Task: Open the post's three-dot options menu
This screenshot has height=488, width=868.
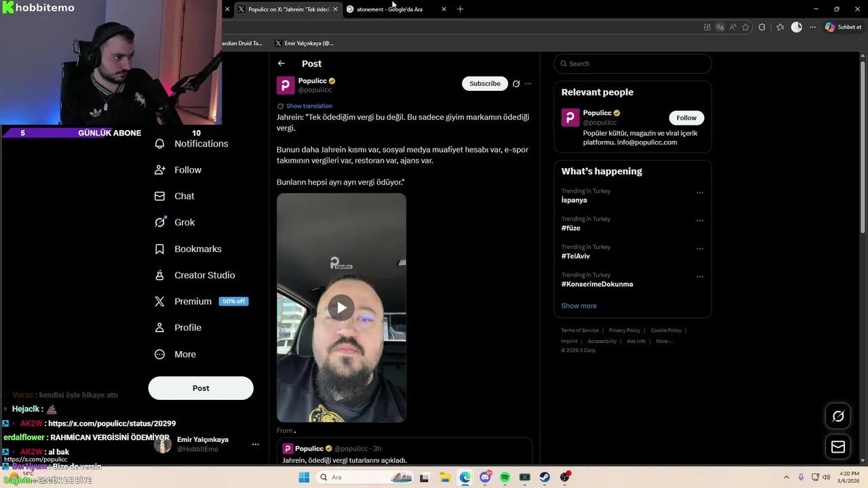Action: click(528, 84)
